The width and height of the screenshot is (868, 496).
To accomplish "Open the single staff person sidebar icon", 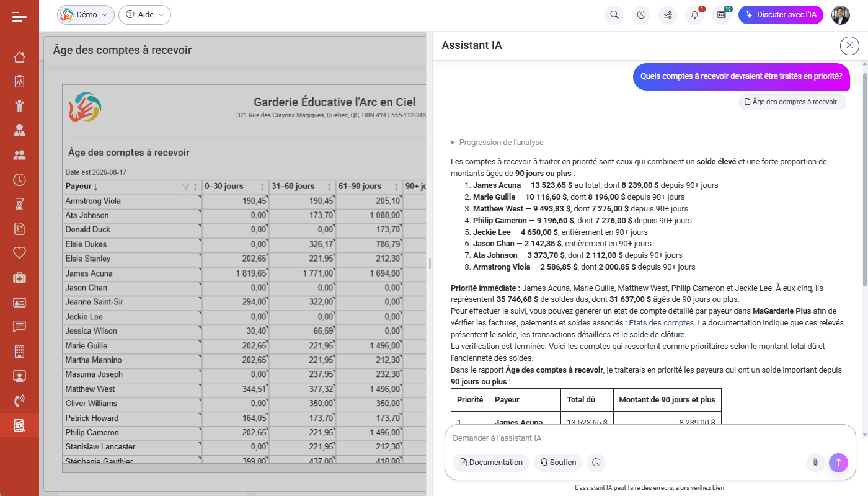I will [19, 130].
